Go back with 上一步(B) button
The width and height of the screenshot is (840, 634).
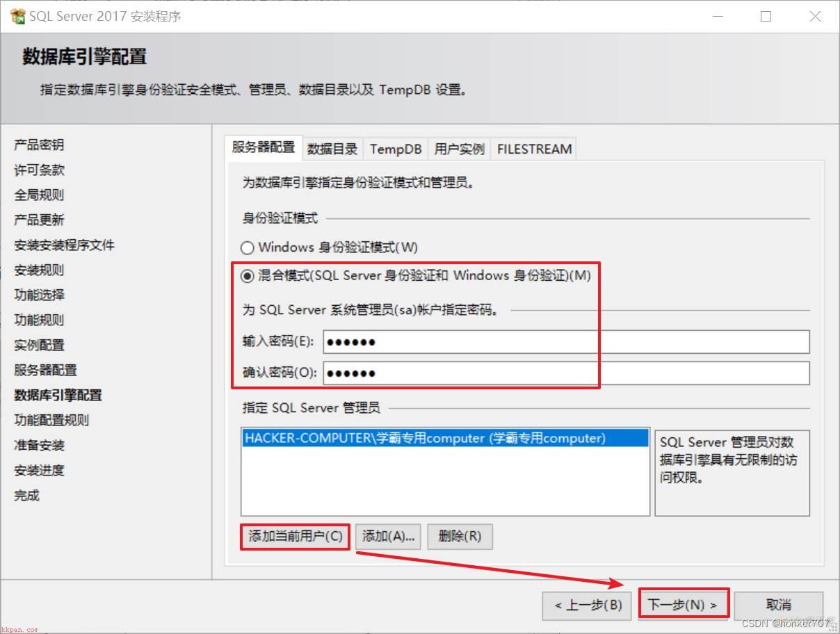[588, 605]
